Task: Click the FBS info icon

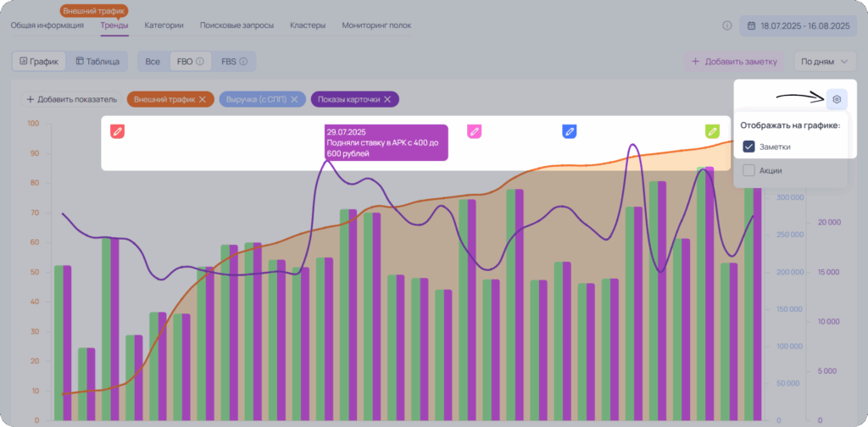Action: (x=243, y=61)
